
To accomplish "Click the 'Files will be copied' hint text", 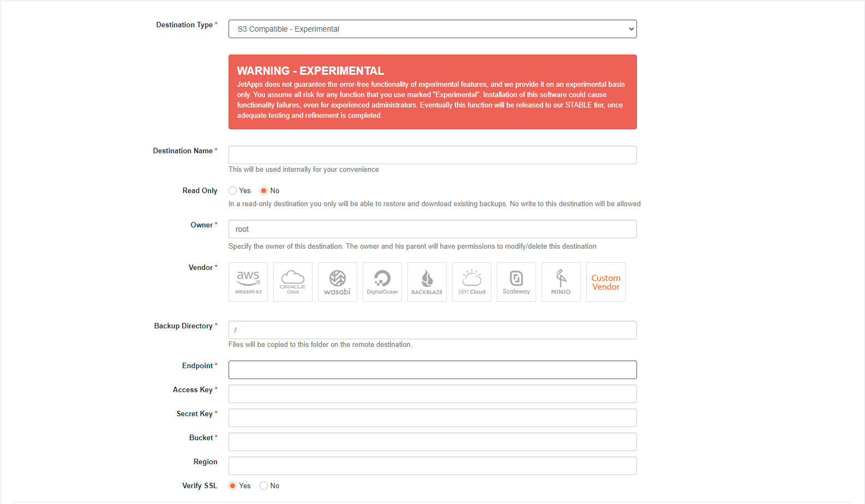I will [320, 345].
